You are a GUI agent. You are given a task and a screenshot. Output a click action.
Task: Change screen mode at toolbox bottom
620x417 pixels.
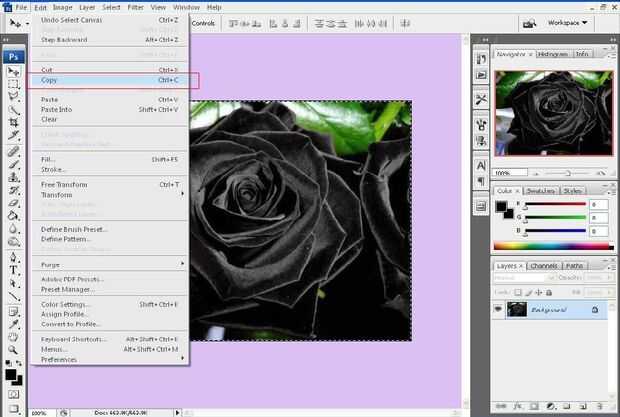pos(13,408)
